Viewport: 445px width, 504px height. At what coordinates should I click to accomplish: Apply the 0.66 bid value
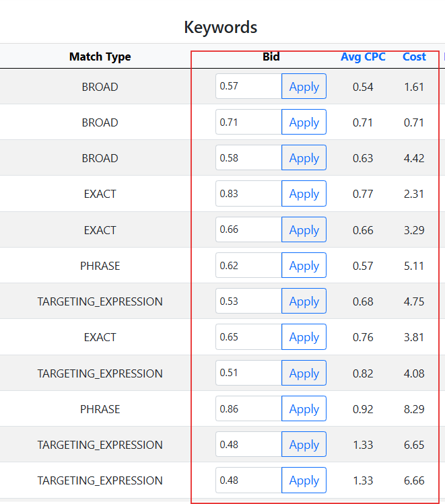pos(304,230)
